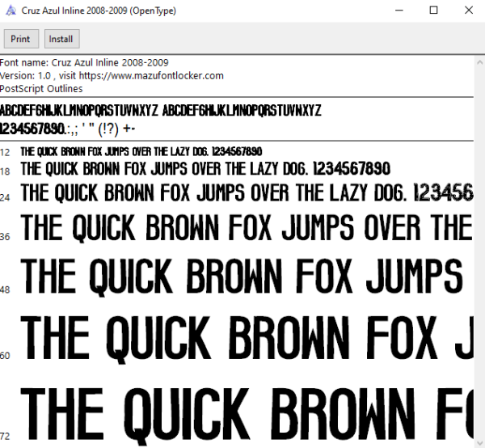Click the scrollbar down arrow
Image resolution: width=485 pixels, height=448 pixels.
coord(479,442)
